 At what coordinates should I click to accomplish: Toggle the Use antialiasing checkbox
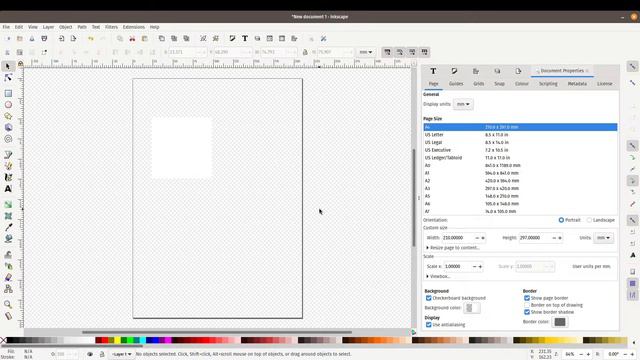[x=429, y=324]
